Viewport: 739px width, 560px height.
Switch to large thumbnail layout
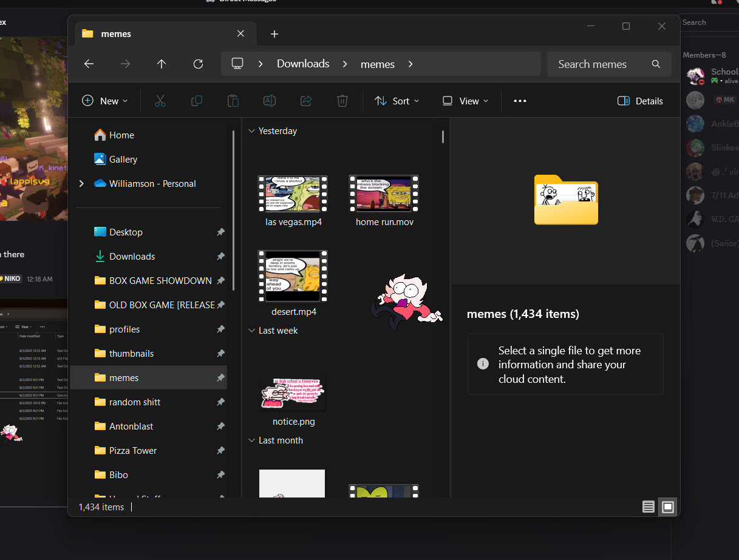point(668,507)
